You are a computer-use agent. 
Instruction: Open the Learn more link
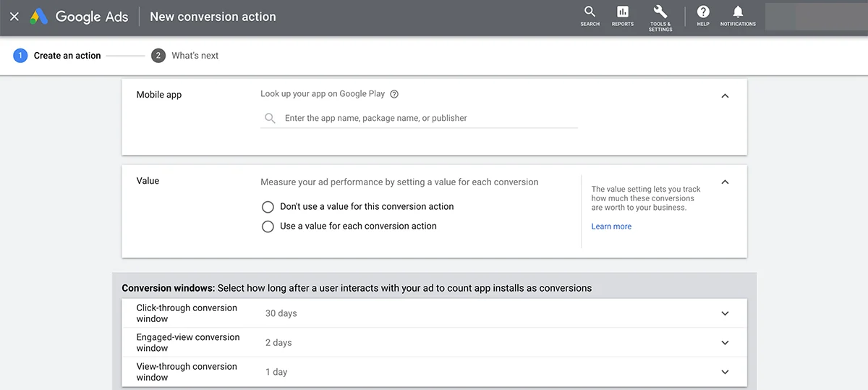tap(611, 226)
